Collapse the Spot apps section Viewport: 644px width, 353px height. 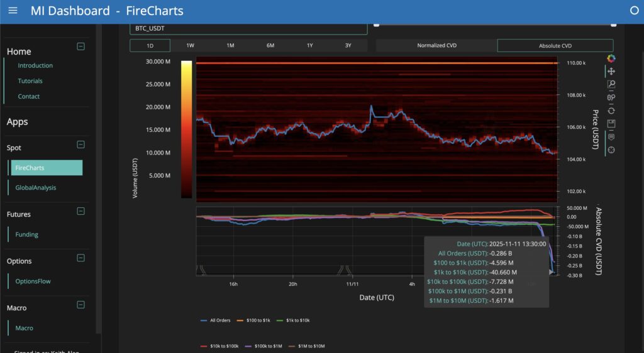(x=80, y=144)
